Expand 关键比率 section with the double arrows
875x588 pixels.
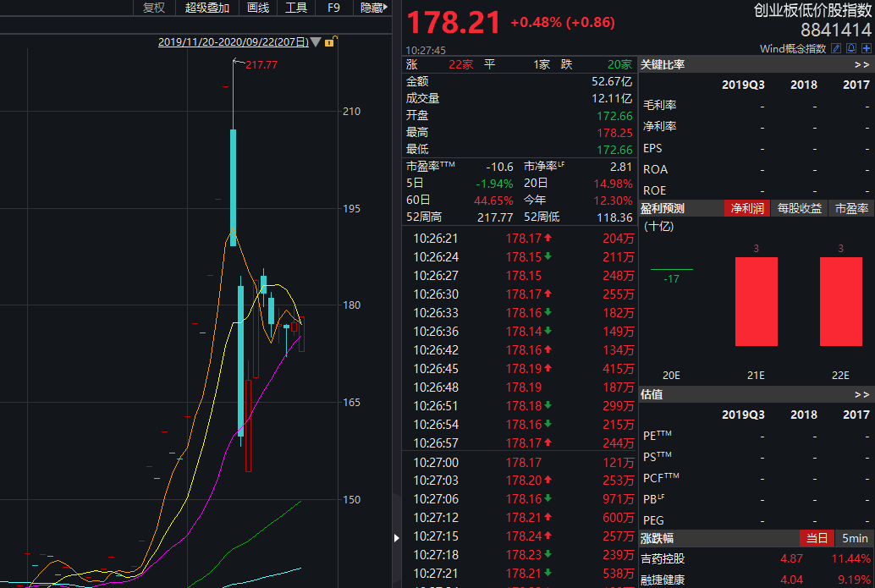tap(862, 63)
